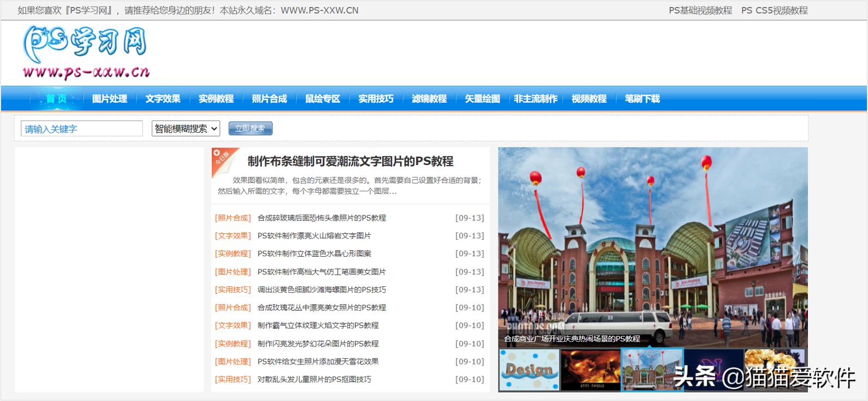Open the 鼠绘专区 navigation menu item
This screenshot has height=401, width=868.
[323, 99]
